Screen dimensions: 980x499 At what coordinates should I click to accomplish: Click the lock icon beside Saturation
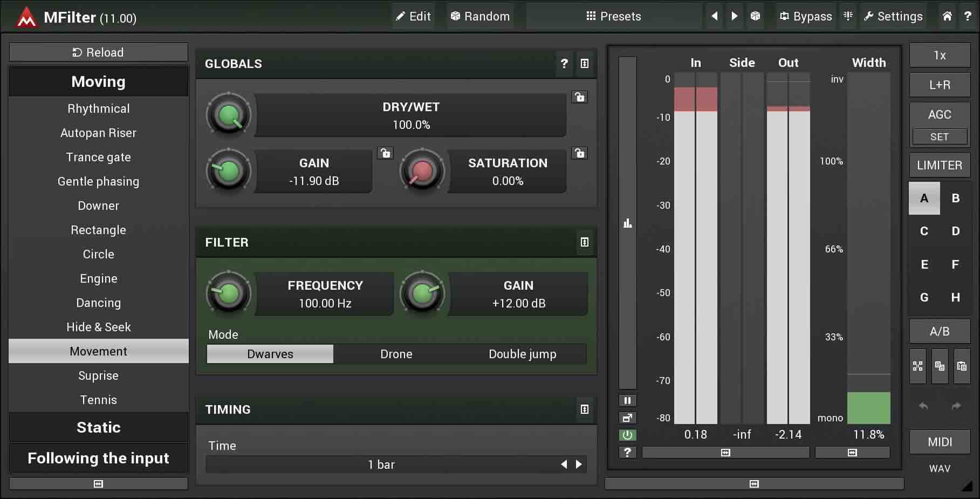pyautogui.click(x=580, y=153)
